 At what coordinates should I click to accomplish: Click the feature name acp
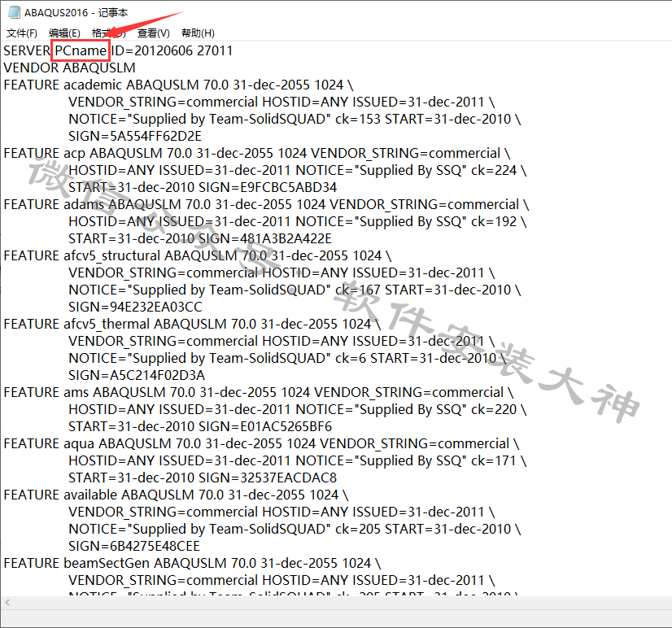pyautogui.click(x=74, y=153)
